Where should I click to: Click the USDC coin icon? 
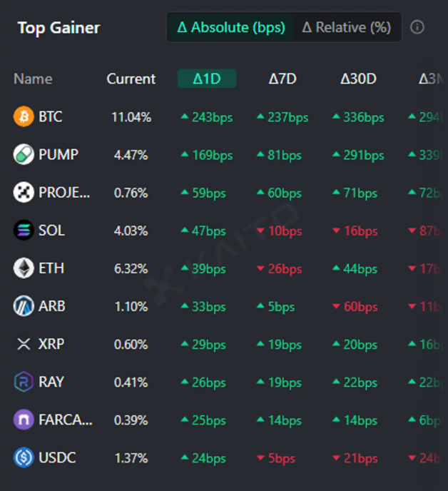click(24, 457)
